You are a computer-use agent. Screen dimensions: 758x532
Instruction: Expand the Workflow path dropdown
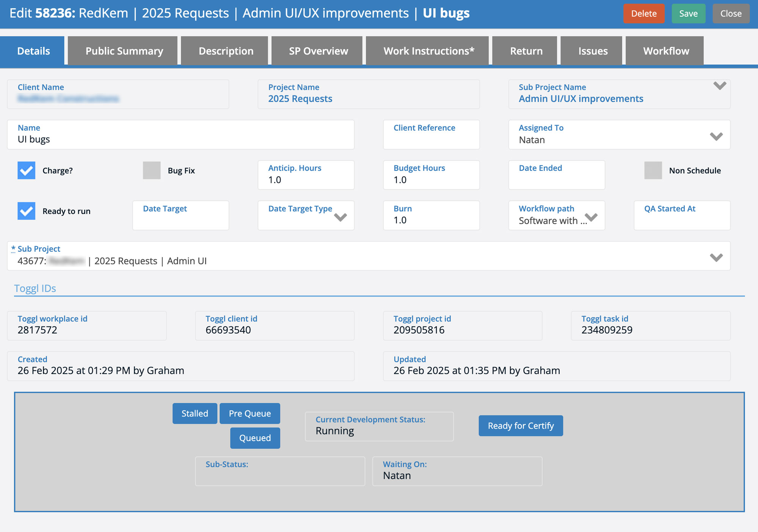(x=591, y=217)
